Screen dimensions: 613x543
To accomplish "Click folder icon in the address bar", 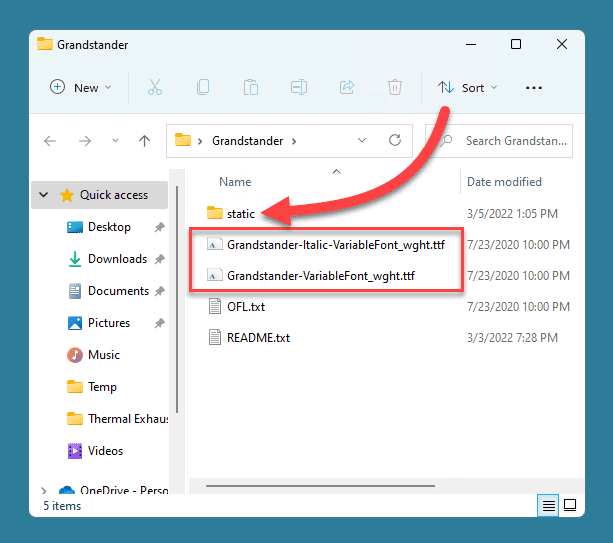I will point(183,140).
